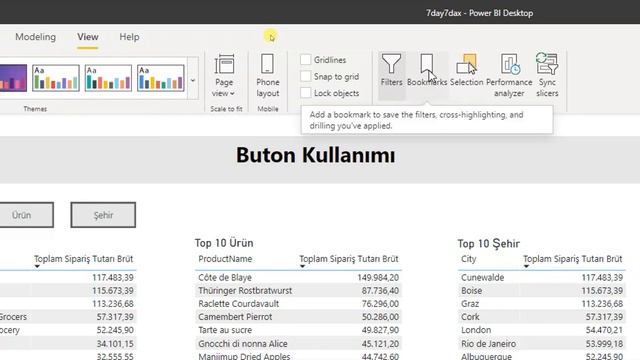The image size is (640, 360).
Task: Open the Bookmarks pane
Action: [x=427, y=70]
